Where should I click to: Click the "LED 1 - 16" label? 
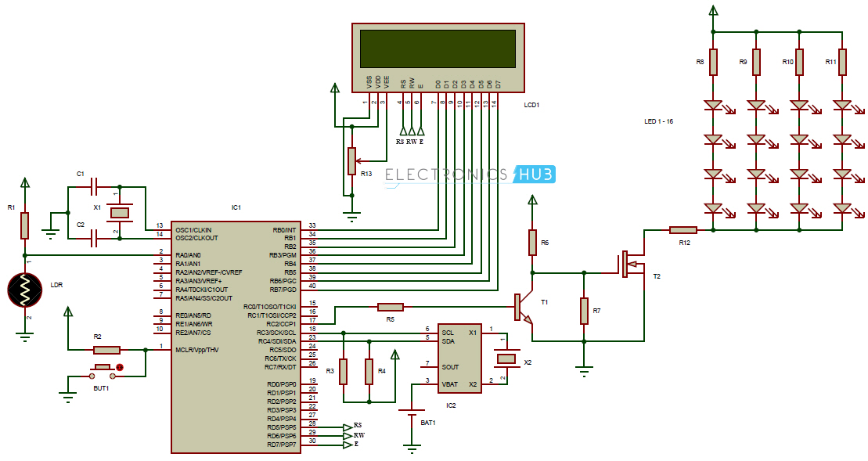659,121
